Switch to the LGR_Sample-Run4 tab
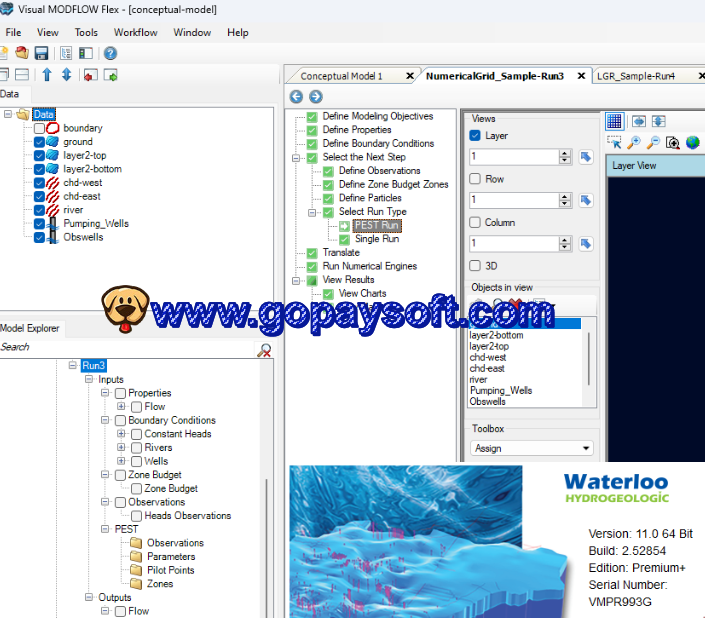 636,76
